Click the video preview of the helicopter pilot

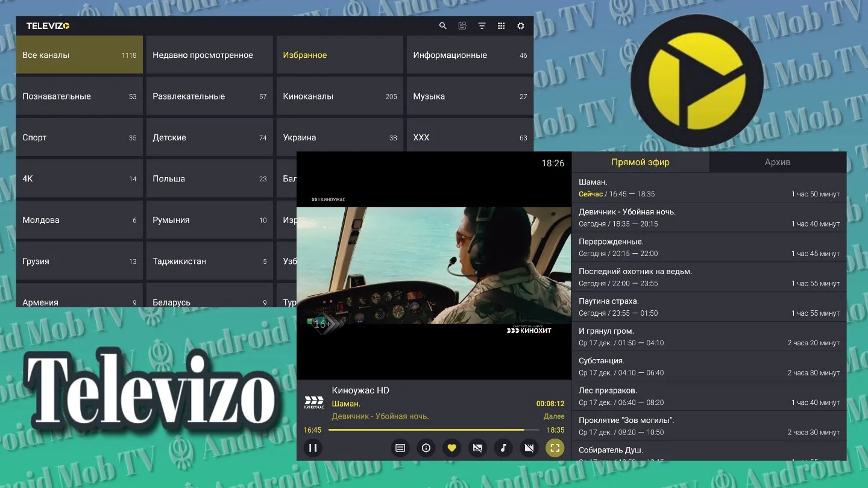click(x=434, y=266)
